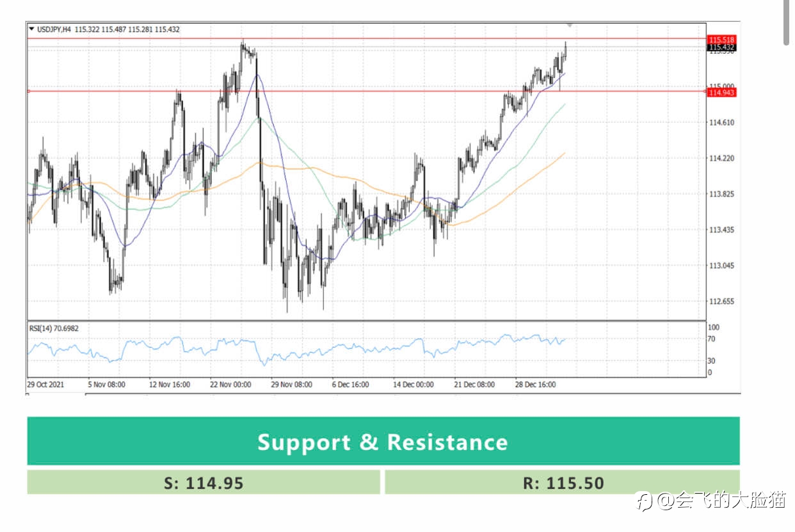This screenshot has width=795, height=532.
Task: Click the 6 Dec 16:00 date label
Action: [351, 385]
